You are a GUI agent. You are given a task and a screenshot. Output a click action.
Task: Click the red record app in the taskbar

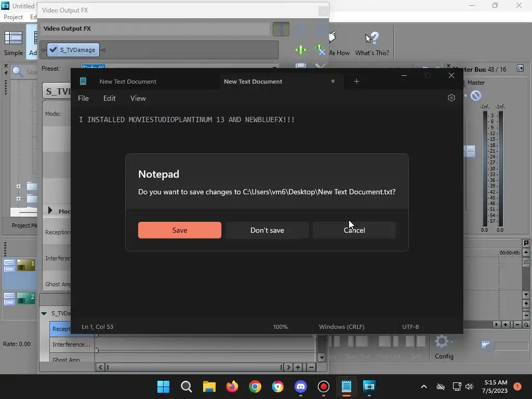(x=323, y=387)
